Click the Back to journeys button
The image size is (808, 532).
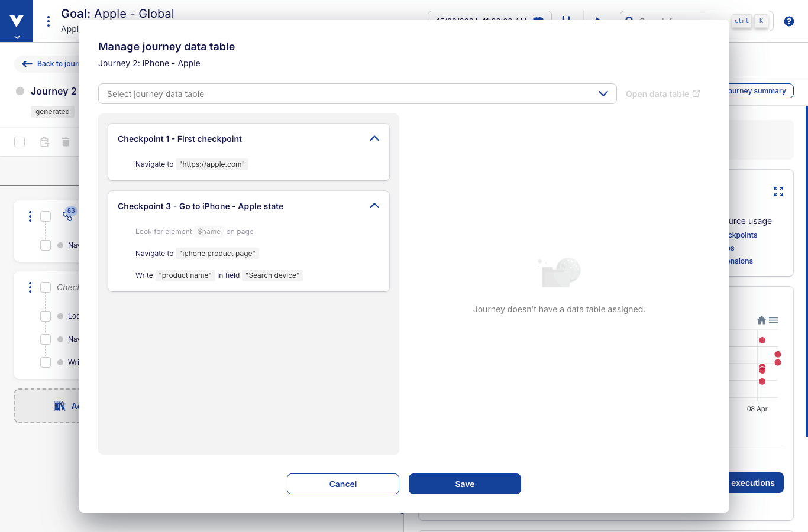tap(50, 64)
